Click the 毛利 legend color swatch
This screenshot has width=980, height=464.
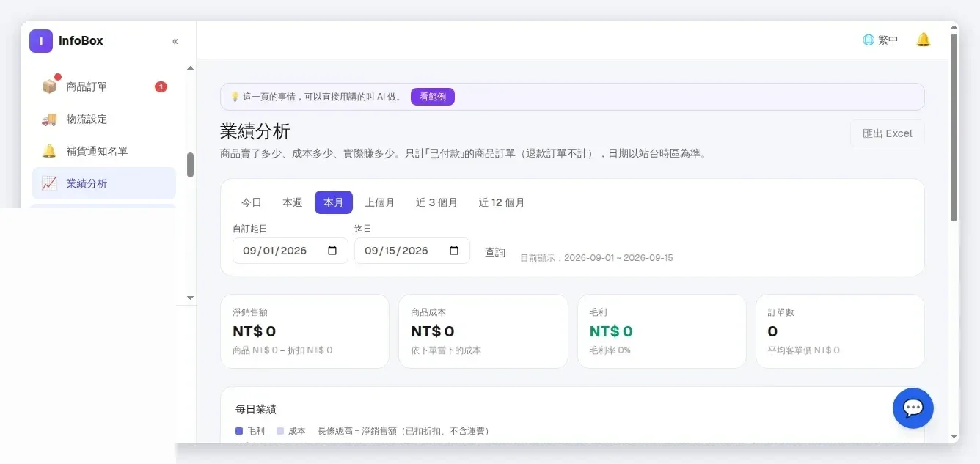239,431
